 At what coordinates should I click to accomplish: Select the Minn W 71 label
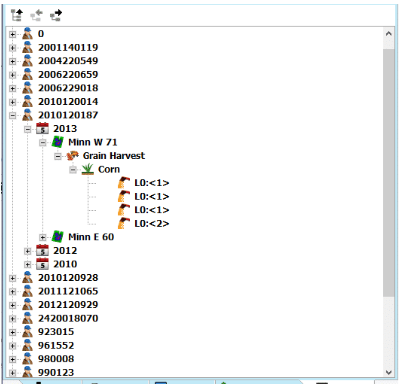tap(93, 142)
